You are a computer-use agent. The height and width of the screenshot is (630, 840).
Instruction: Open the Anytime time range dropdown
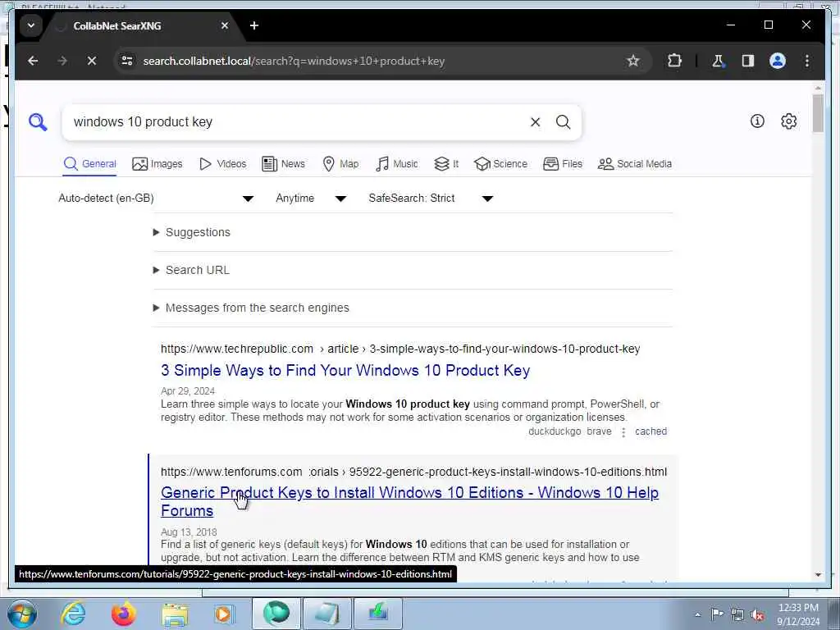(x=311, y=199)
